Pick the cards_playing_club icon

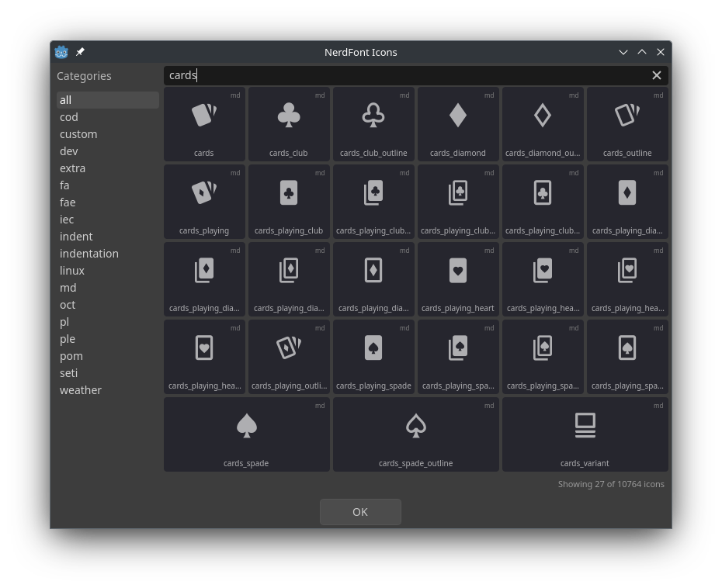(289, 202)
